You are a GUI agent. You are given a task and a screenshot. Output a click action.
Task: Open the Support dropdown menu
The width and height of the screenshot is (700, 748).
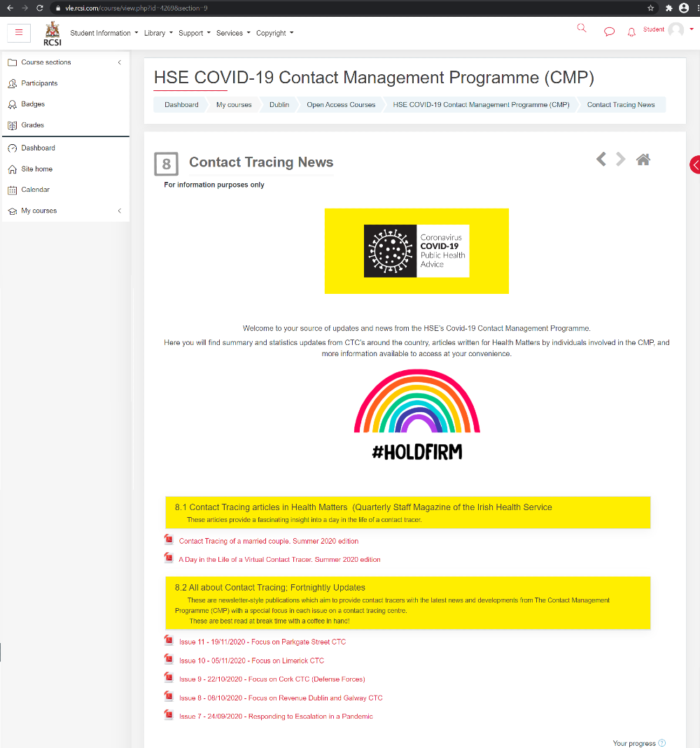pyautogui.click(x=194, y=33)
